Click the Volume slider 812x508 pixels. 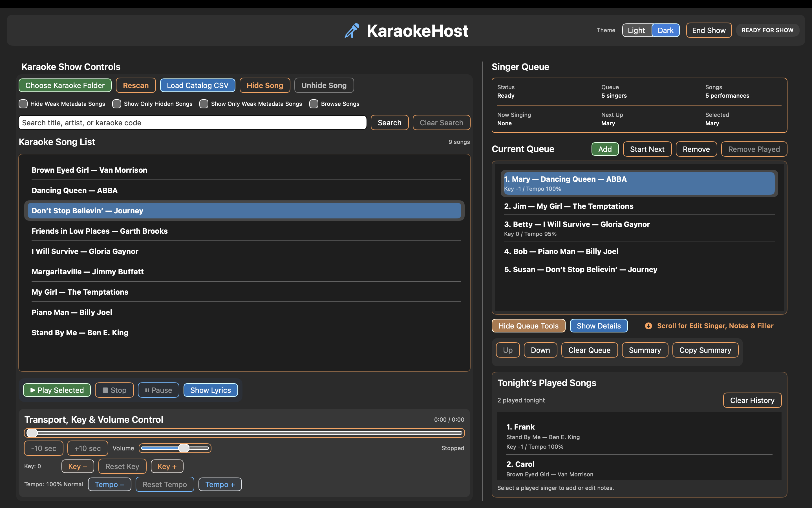tap(175, 448)
